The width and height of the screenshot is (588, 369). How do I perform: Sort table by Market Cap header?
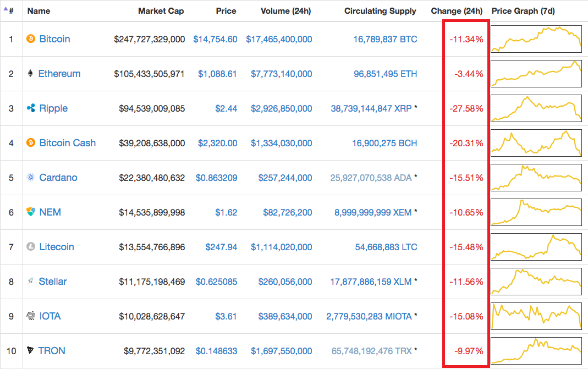(161, 11)
